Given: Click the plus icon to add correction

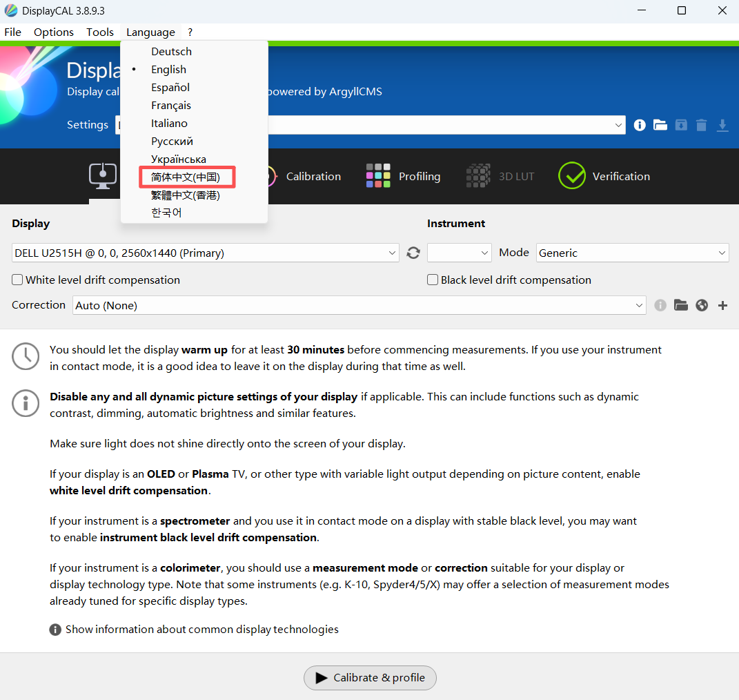Looking at the screenshot, I should (x=722, y=305).
